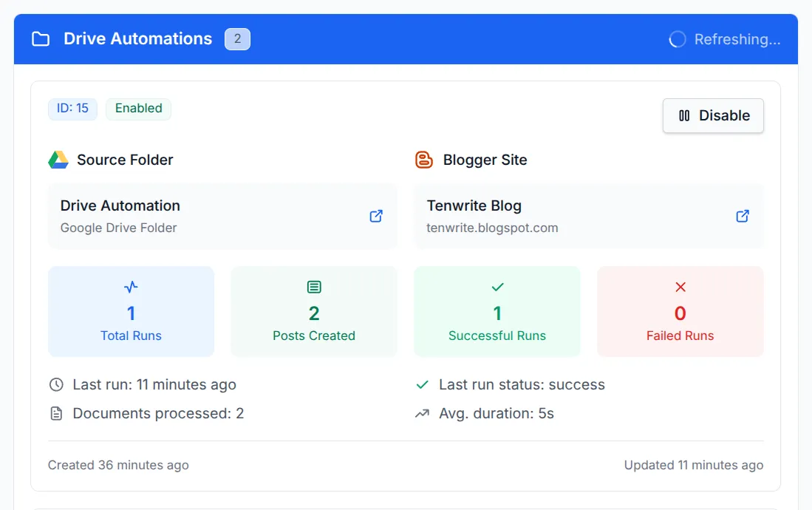The image size is (812, 510).
Task: Click the Refreshing spinner indicator
Action: click(678, 39)
